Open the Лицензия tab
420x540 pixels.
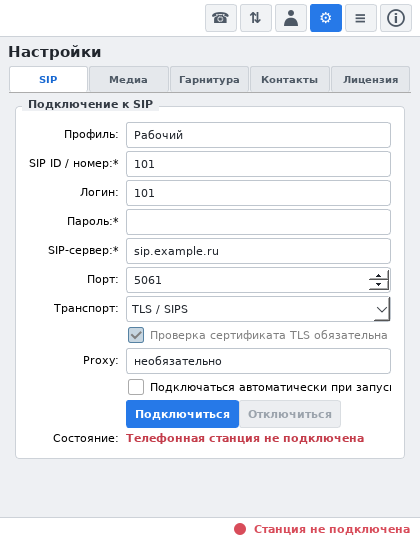click(370, 80)
